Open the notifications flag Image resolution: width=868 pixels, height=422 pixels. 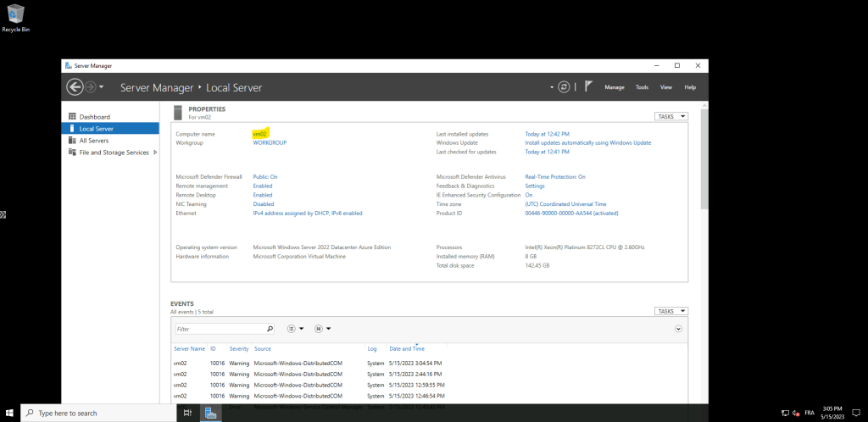point(588,86)
